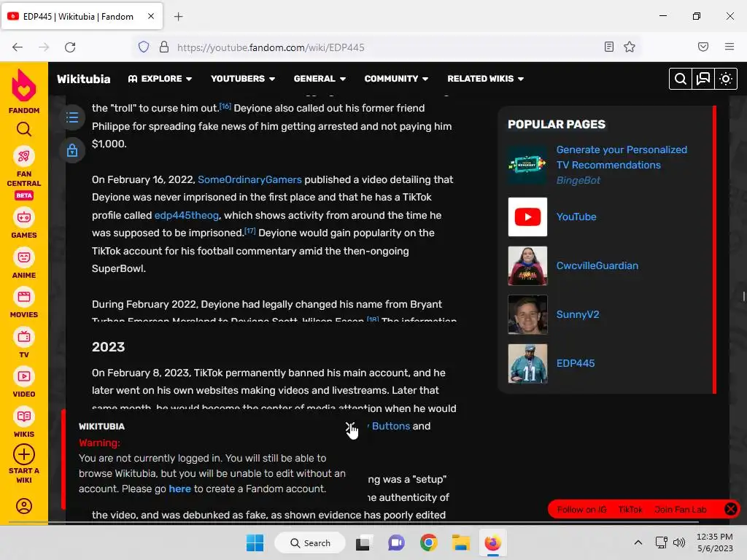Open Games controller icon in sidebar
Screen dimensions: 747x560
pos(24,217)
